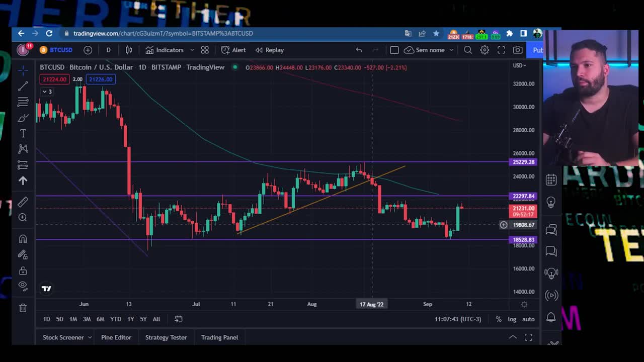Activate the zoom in tool

tap(23, 217)
